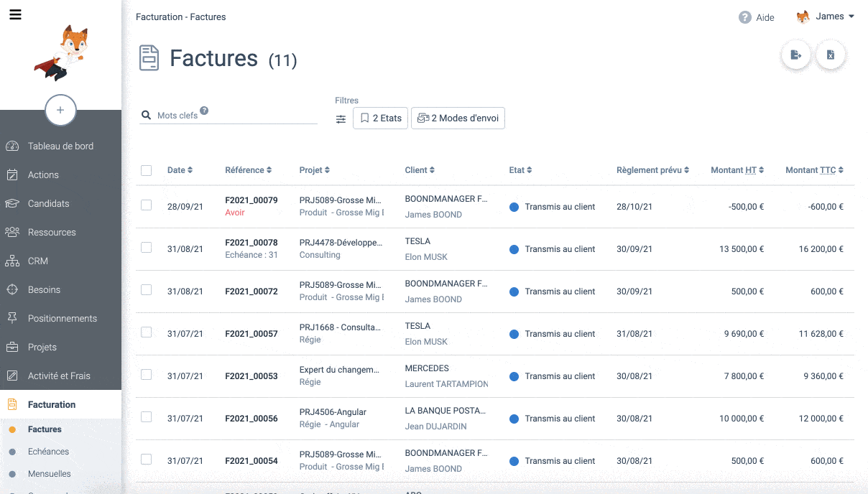This screenshot has height=494, width=868.
Task: Open Tableau de bord dashboard icon
Action: (x=12, y=146)
